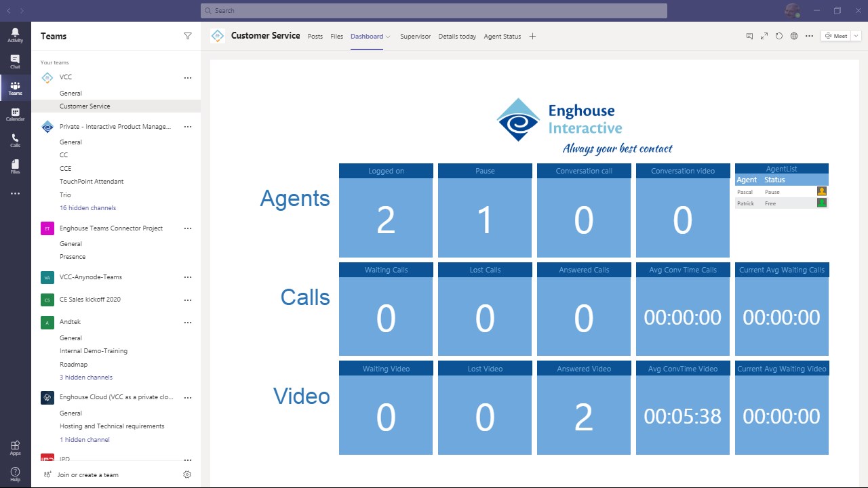Viewport: 868px width, 488px height.
Task: Select the Customer Service channel
Action: (116, 106)
